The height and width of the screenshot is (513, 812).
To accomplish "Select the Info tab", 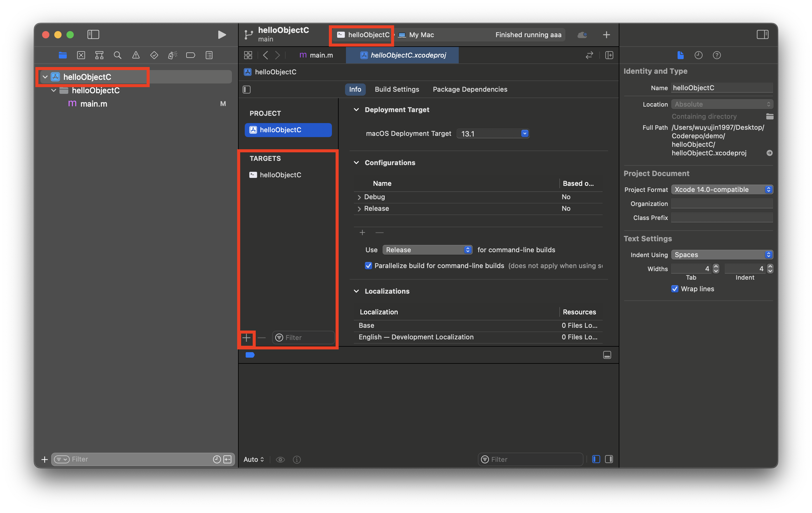I will [x=355, y=89].
